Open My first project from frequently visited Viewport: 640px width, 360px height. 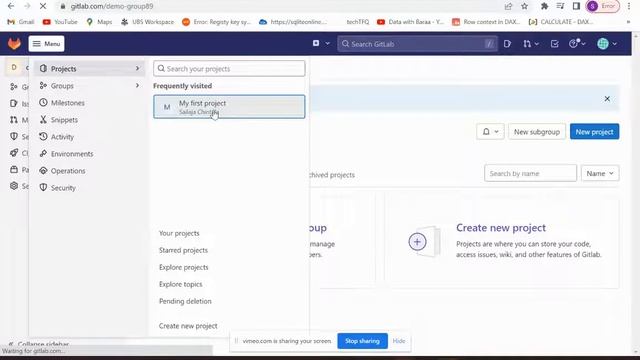click(229, 107)
